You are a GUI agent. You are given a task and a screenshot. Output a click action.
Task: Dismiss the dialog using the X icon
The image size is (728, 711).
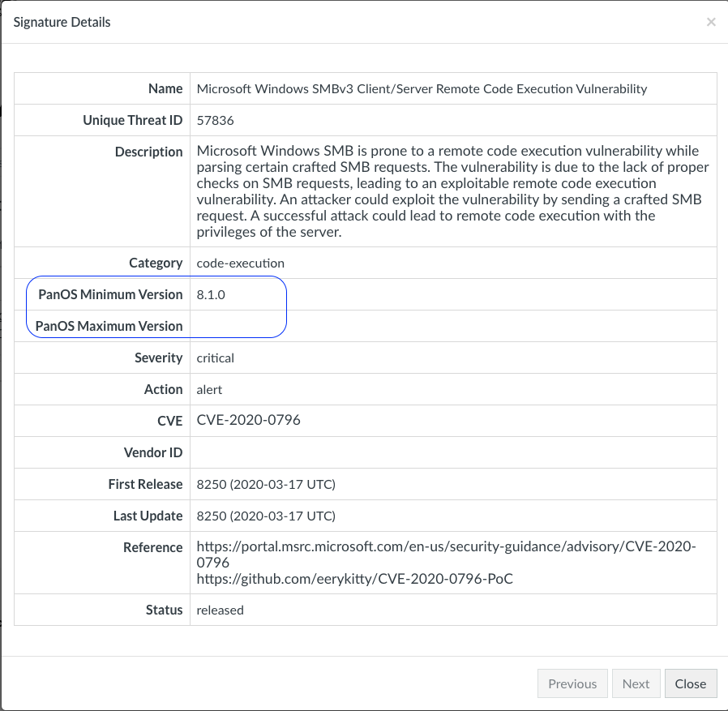coord(711,22)
